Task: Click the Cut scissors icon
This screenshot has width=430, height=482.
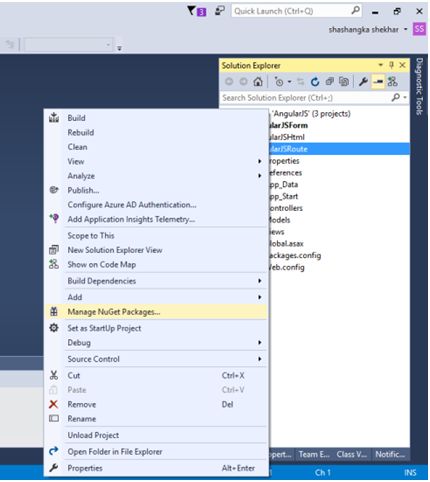Action: click(54, 375)
